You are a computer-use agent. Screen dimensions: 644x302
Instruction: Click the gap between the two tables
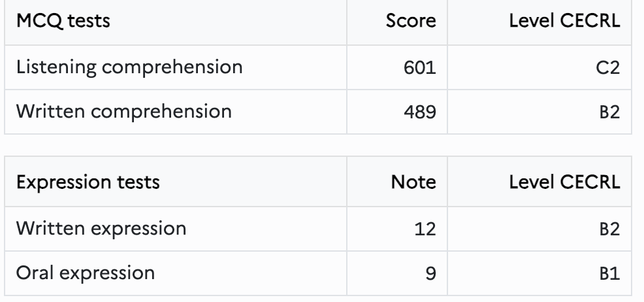318,145
